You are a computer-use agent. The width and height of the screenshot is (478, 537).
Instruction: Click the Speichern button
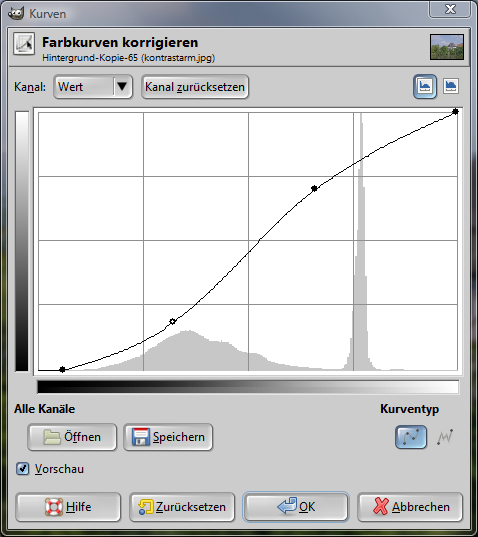(x=168, y=437)
